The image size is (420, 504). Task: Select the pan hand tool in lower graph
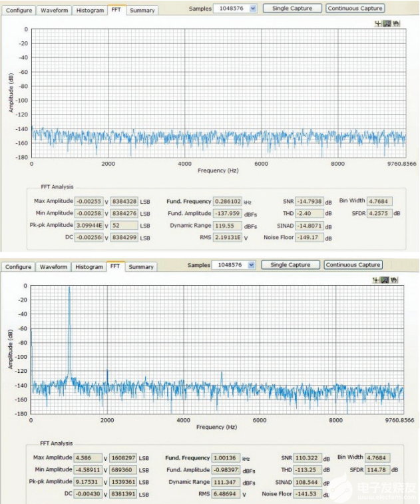[395, 280]
